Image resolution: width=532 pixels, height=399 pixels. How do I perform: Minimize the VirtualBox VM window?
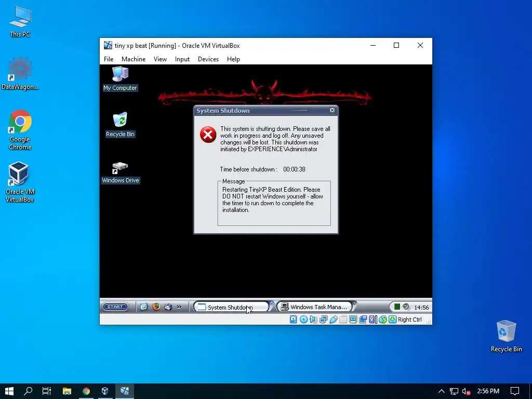click(x=373, y=45)
